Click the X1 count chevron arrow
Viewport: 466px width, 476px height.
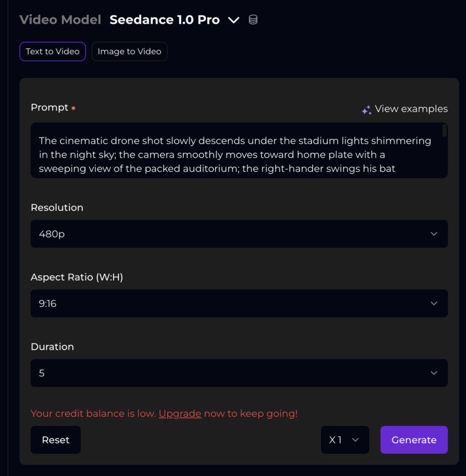click(x=355, y=440)
